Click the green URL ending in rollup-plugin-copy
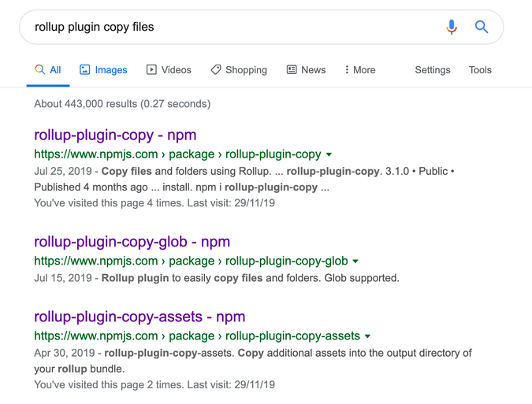The width and height of the screenshot is (532, 404). [177, 154]
